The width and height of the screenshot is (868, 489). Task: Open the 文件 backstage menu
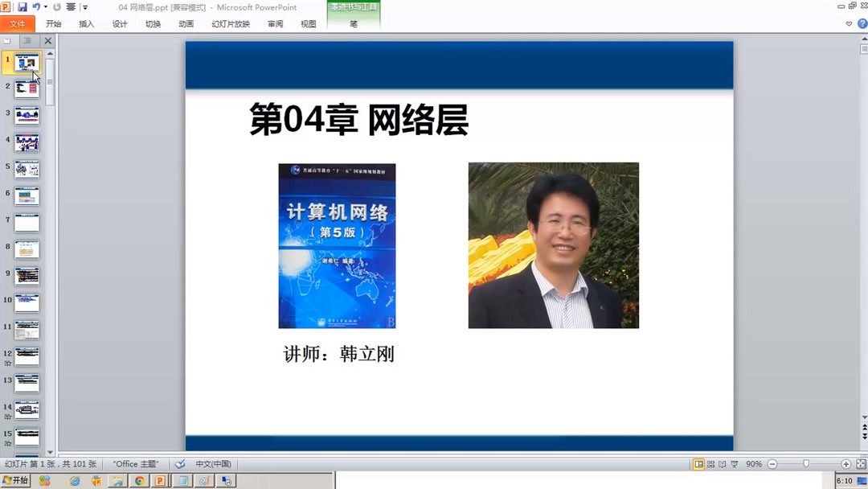(18, 23)
